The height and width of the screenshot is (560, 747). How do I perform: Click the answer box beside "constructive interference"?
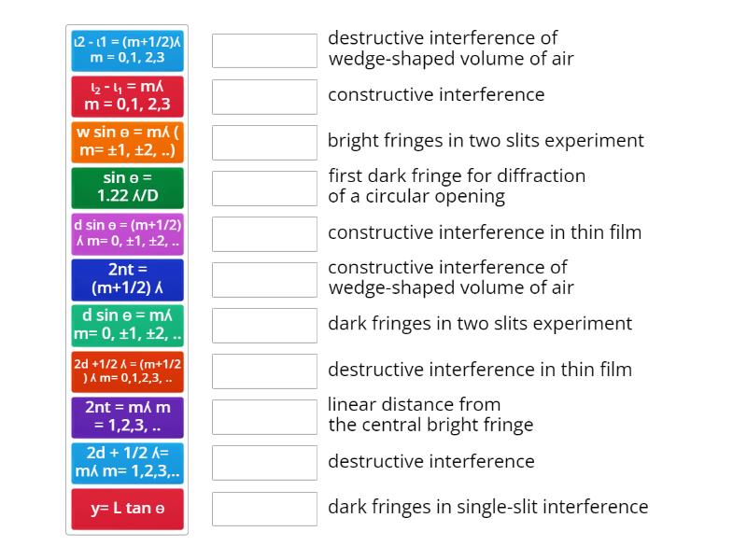pyautogui.click(x=264, y=96)
